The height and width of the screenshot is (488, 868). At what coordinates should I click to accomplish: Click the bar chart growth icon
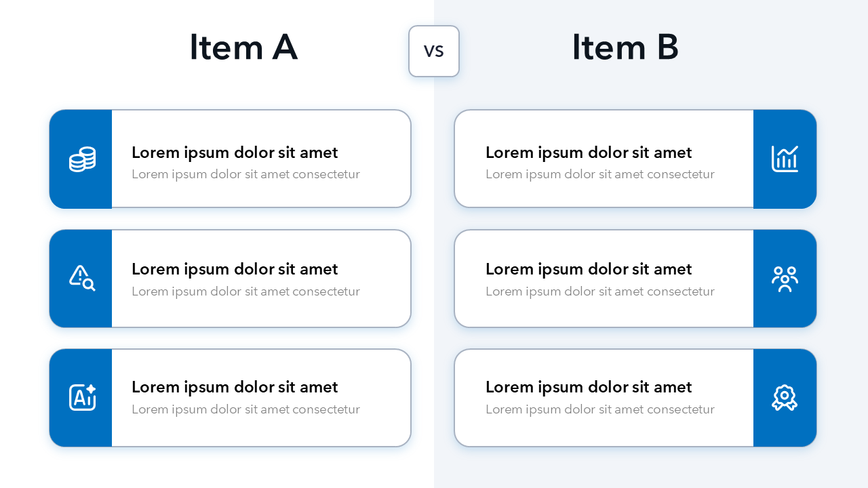click(785, 159)
